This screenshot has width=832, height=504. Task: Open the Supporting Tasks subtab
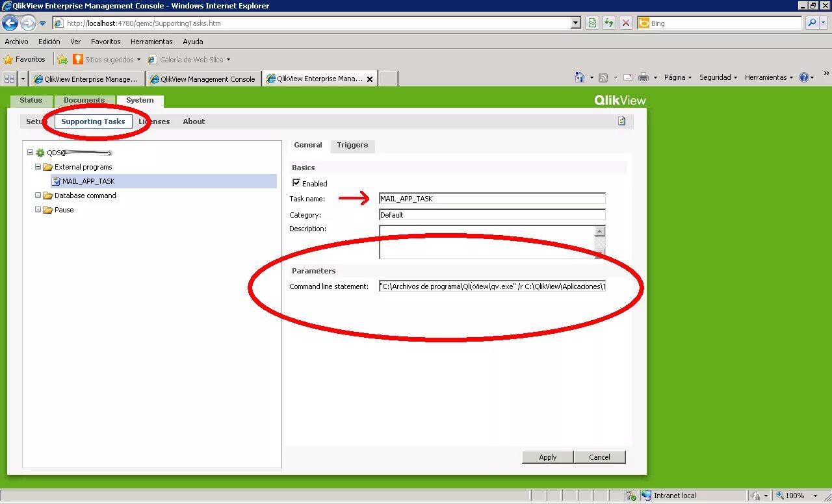93,121
